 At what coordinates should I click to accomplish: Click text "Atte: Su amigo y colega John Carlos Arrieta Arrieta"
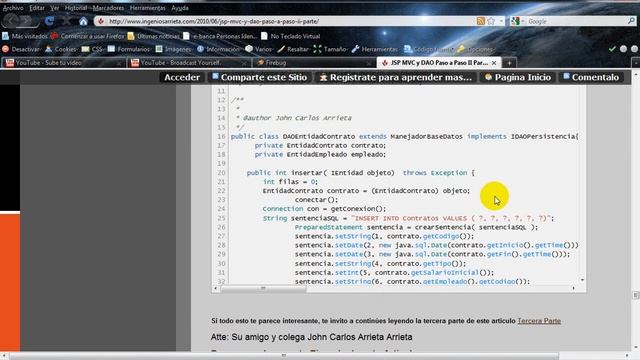coord(311,337)
